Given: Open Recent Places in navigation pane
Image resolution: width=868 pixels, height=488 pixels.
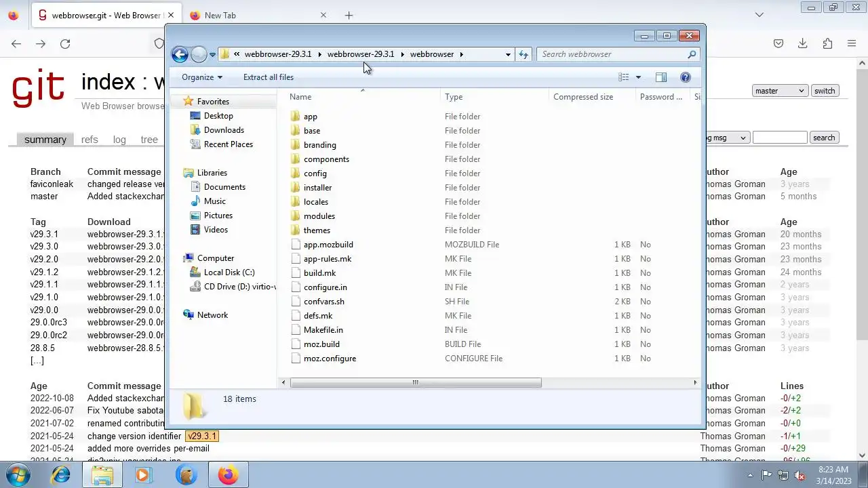Looking at the screenshot, I should tap(229, 144).
